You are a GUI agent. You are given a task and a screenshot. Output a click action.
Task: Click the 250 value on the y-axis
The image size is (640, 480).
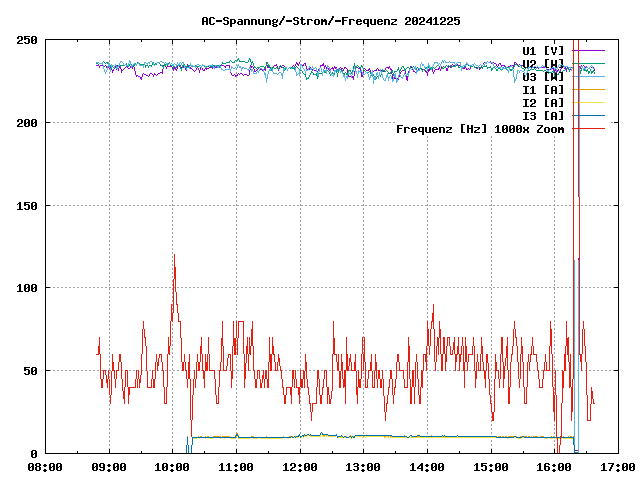pos(27,40)
